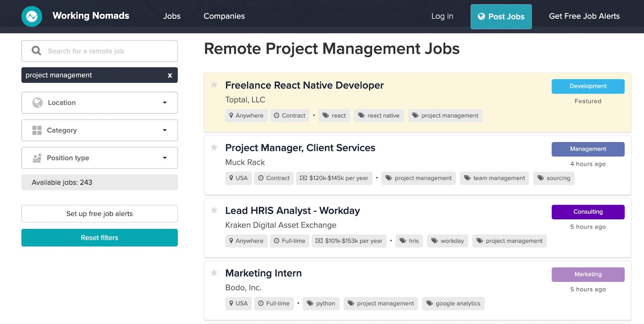
Task: Click the globe icon in Location filter
Action: [x=37, y=103]
